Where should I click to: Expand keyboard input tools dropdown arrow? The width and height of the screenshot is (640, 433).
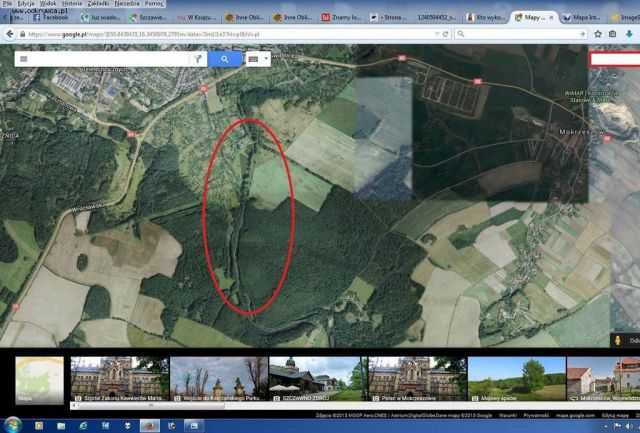266,59
